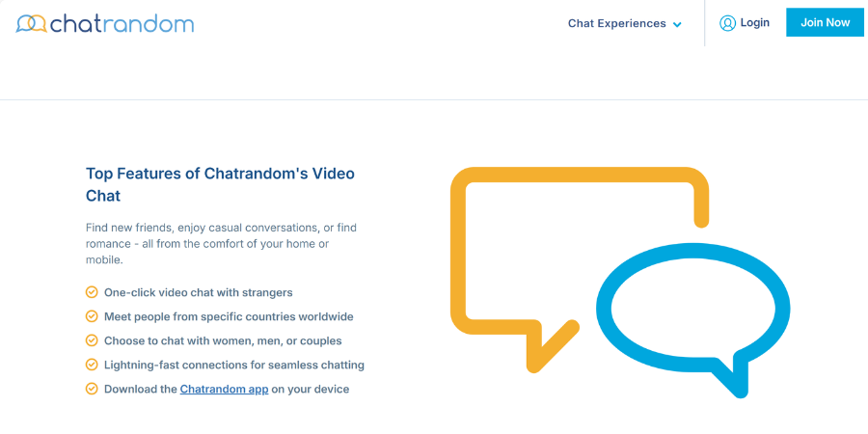868x434 pixels.
Task: Click the user profile icon beside Login
Action: click(727, 23)
